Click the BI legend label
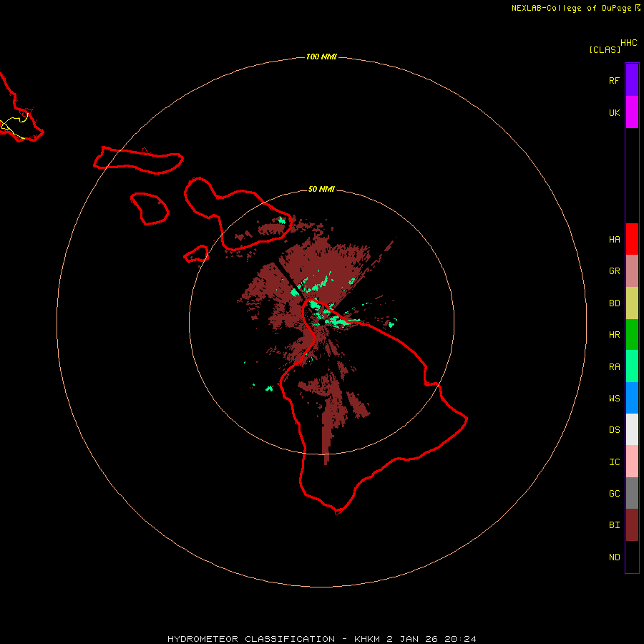Viewport: 644px width, 644px height. click(x=614, y=525)
